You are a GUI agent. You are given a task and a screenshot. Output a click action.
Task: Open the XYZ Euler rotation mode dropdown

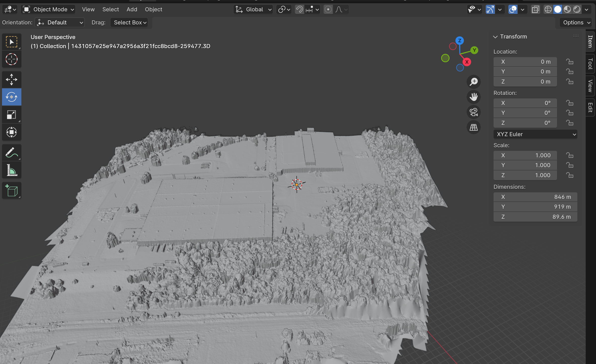point(535,134)
